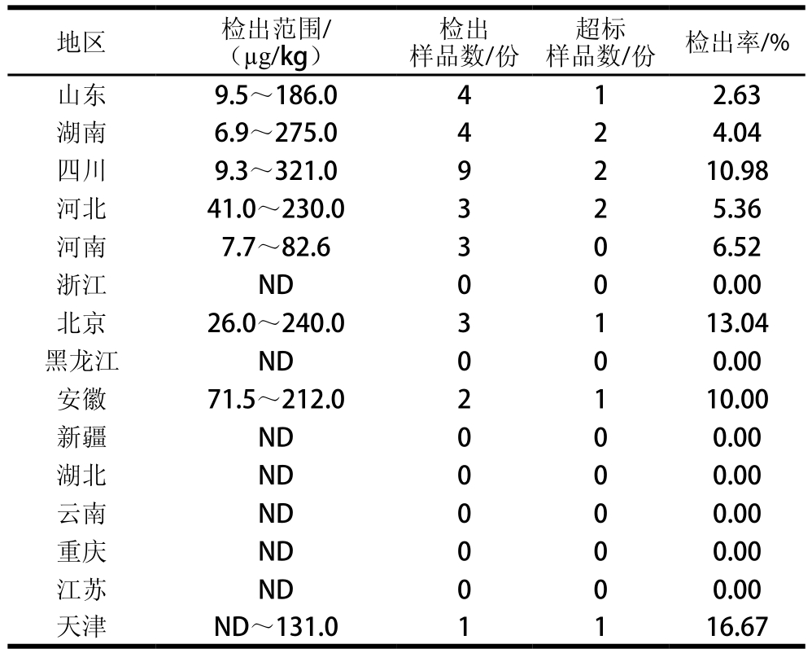The width and height of the screenshot is (812, 653).
Task: Click the 湖北 row label
Action: click(x=81, y=476)
